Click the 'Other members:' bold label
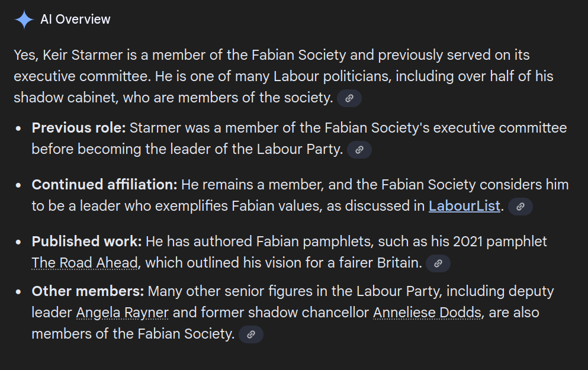This screenshot has width=588, height=370. click(88, 291)
